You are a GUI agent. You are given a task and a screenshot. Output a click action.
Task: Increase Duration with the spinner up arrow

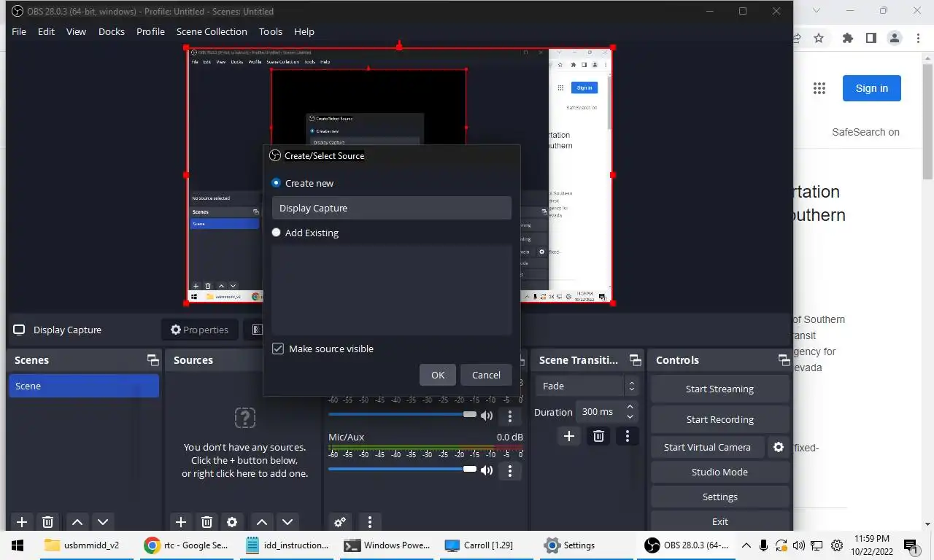point(630,406)
